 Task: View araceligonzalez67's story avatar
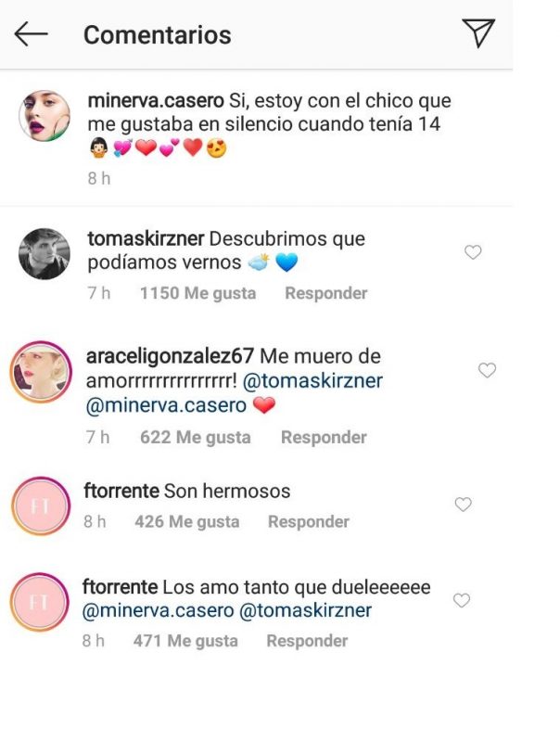pos(41,372)
